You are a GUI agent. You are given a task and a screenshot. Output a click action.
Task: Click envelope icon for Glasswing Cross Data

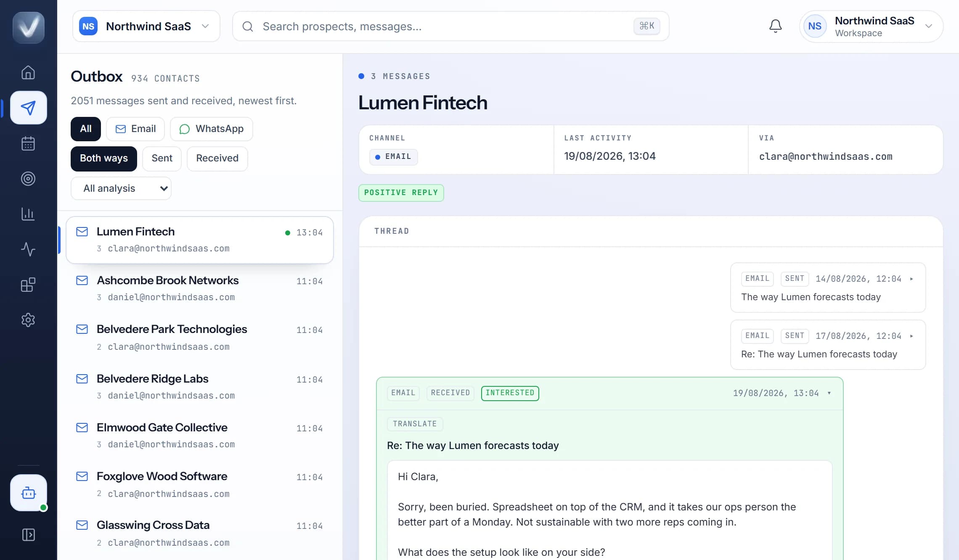click(x=82, y=525)
